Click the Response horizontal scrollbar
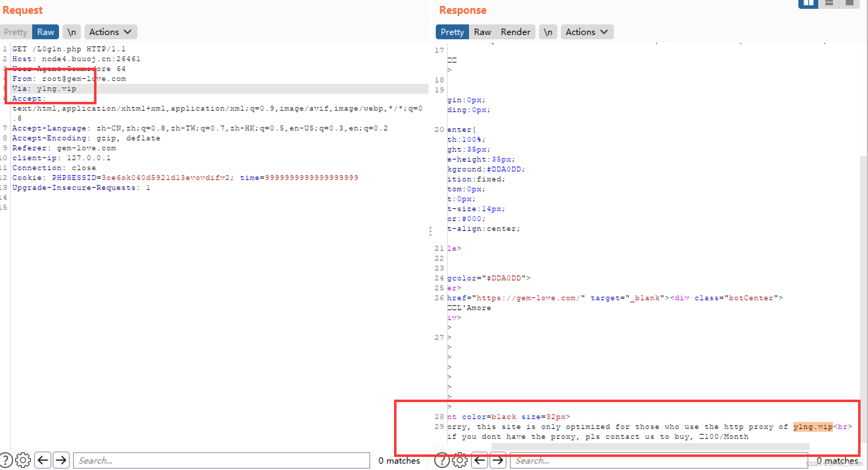 [650, 446]
